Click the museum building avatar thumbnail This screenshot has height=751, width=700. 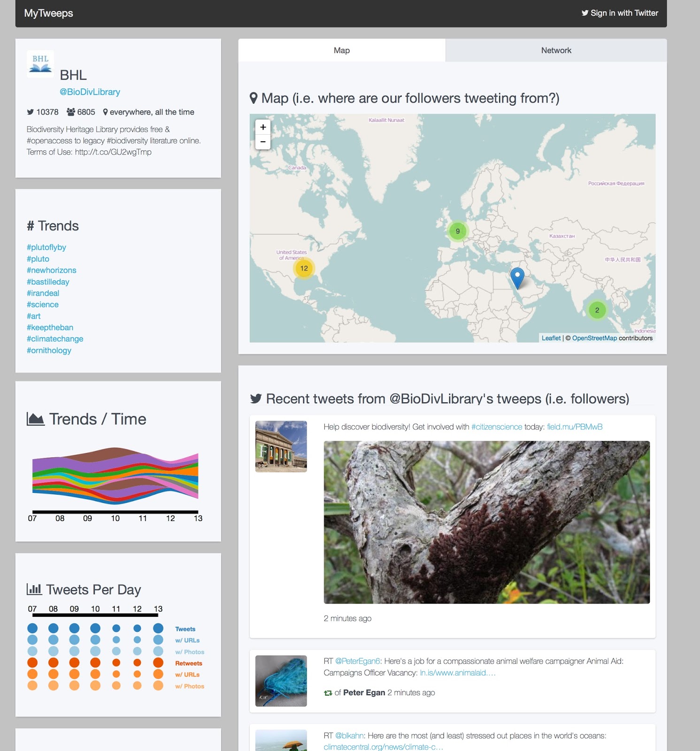coord(281,446)
